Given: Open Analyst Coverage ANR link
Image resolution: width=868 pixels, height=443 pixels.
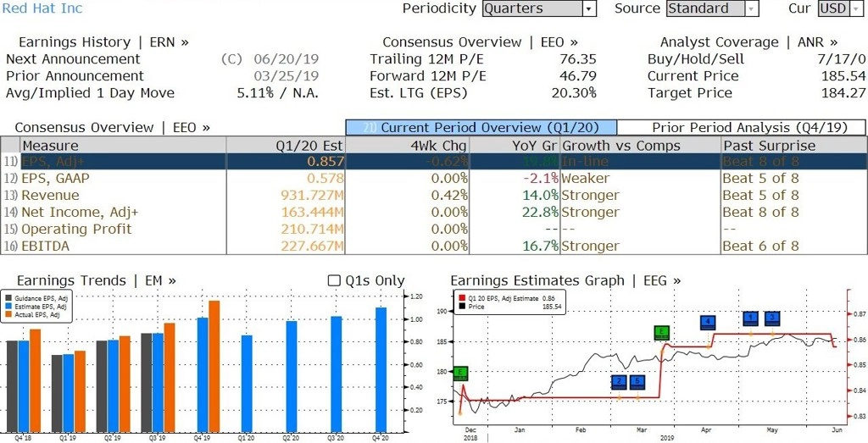Looking at the screenshot, I should [x=748, y=42].
